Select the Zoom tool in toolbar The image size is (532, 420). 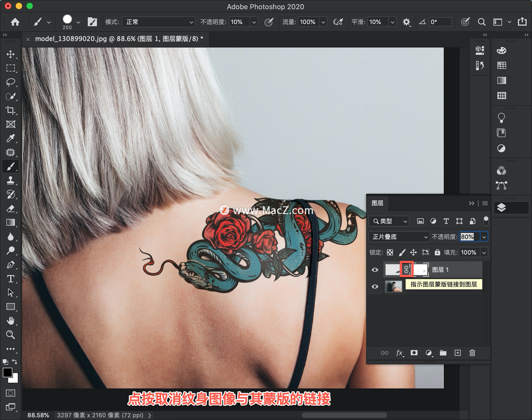[11, 335]
